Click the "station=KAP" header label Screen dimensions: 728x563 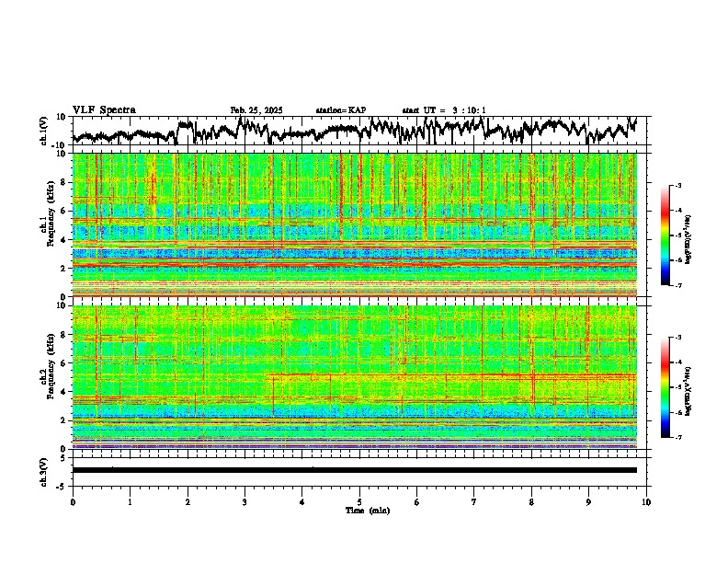coord(341,110)
